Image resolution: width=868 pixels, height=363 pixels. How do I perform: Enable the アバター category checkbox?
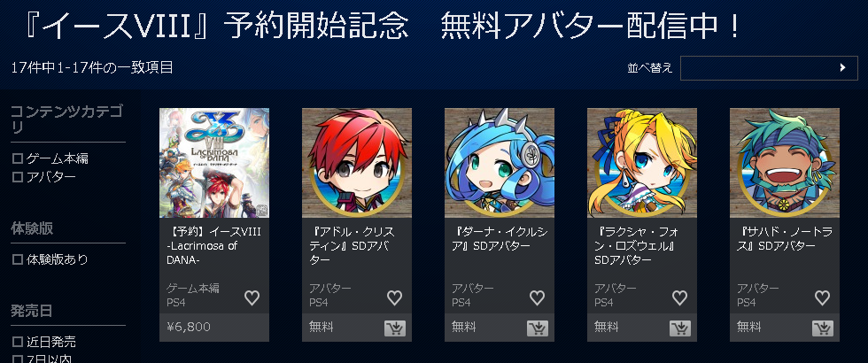(x=18, y=178)
